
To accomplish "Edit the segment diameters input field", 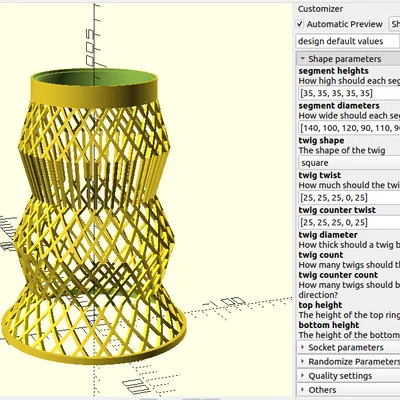I will pyautogui.click(x=349, y=128).
